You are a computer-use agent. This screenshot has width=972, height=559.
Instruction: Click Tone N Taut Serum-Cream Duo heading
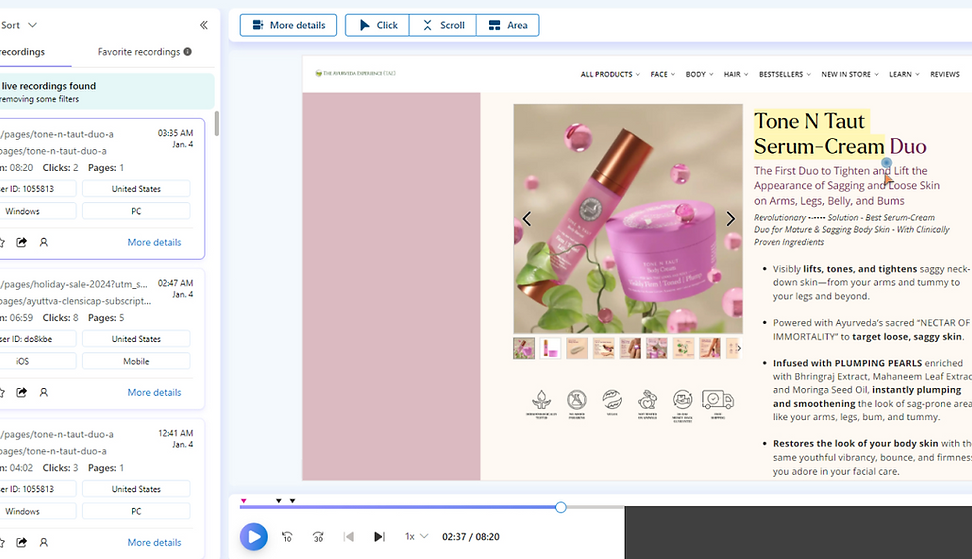coord(840,134)
